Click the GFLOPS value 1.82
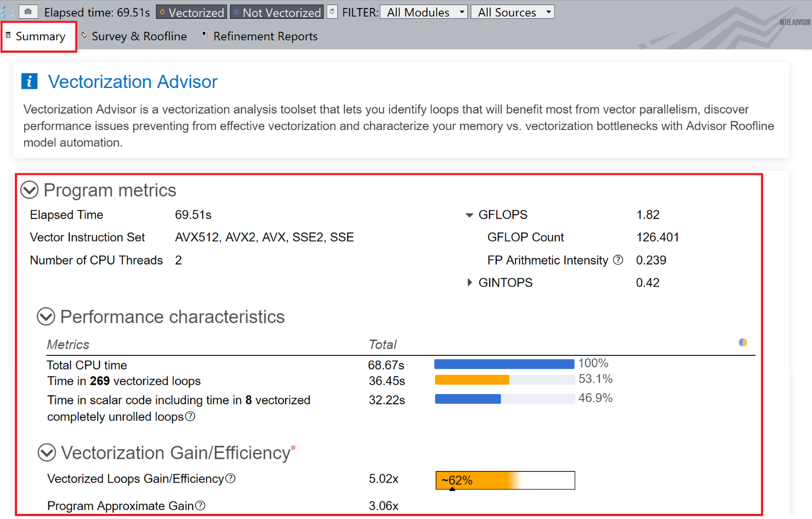The width and height of the screenshot is (812, 519). coord(648,215)
